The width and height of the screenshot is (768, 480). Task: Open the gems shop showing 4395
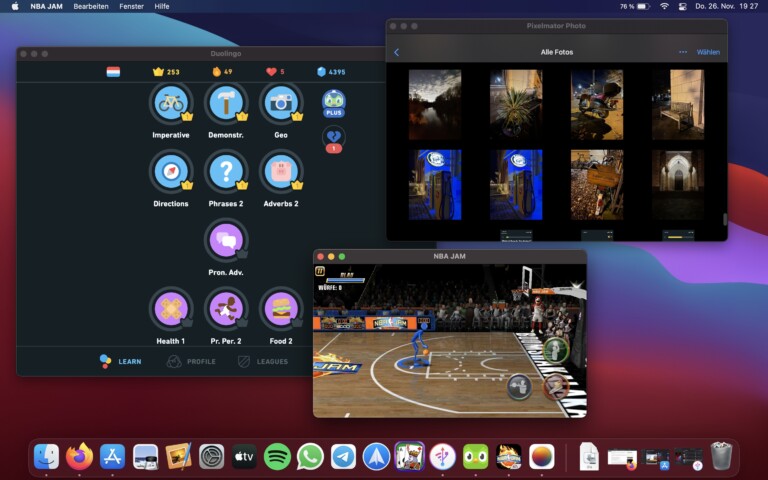[x=331, y=72]
